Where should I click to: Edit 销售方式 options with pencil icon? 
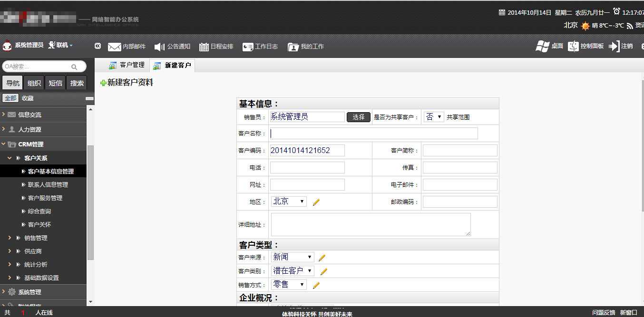pyautogui.click(x=316, y=285)
